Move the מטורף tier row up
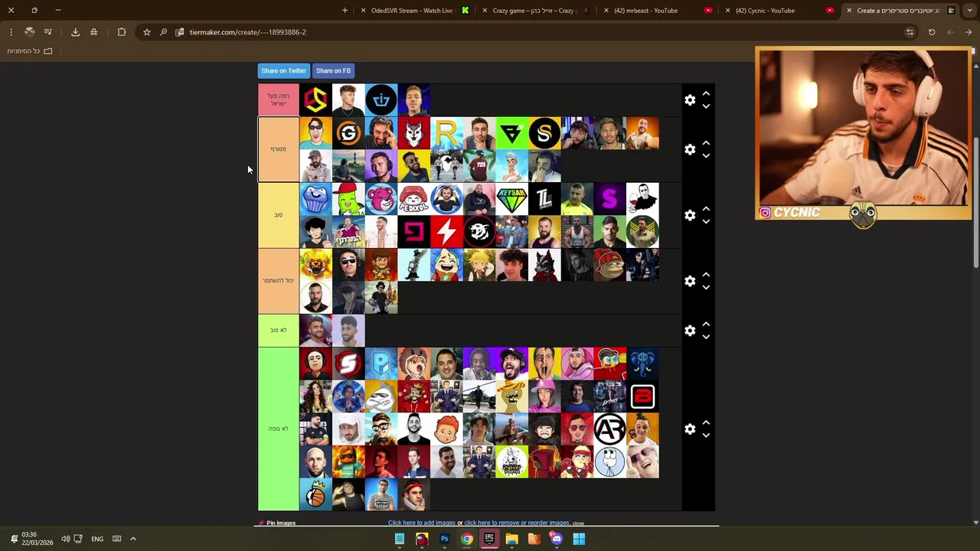980x551 pixels. 706,143
